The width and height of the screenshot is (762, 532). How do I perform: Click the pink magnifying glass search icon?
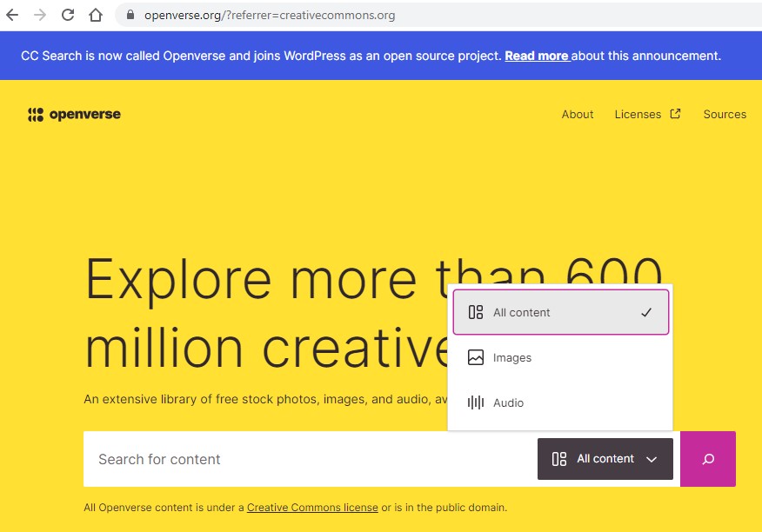pos(708,458)
